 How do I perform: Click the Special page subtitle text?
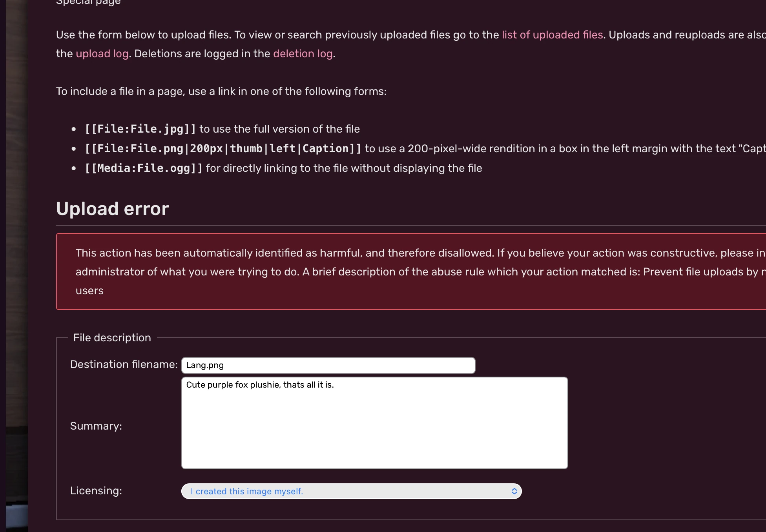click(x=88, y=2)
